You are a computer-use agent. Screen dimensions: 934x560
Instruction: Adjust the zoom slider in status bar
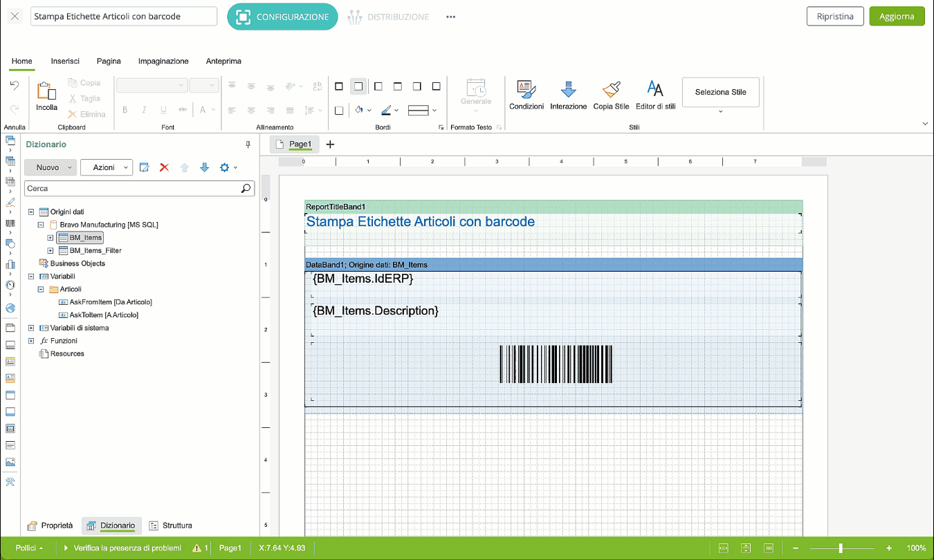tap(841, 548)
